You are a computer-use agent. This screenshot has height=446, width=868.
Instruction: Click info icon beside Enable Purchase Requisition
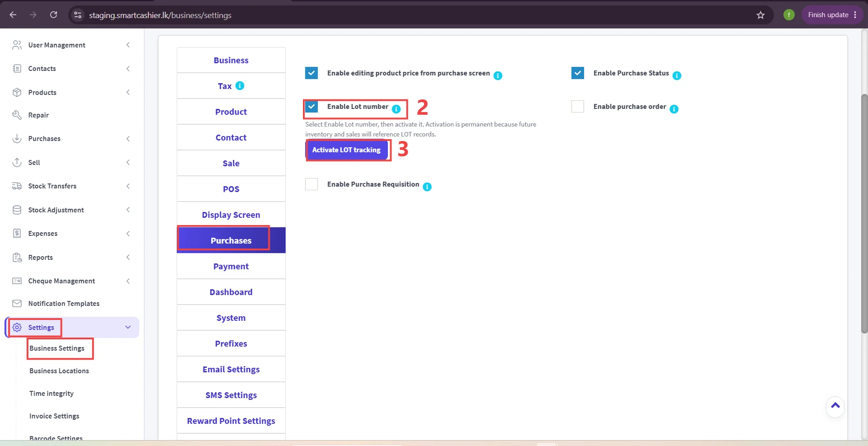(x=427, y=187)
